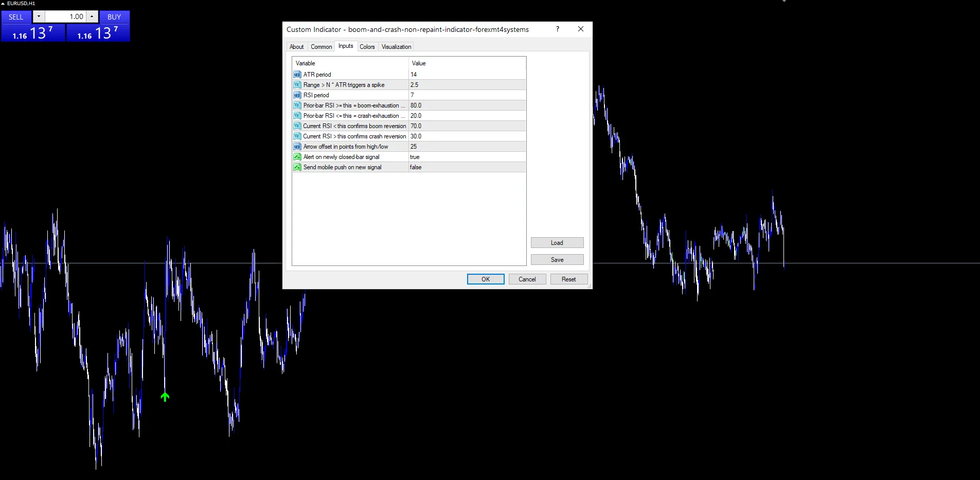The width and height of the screenshot is (980, 480).
Task: Click the ATR period integer type icon
Action: 297,75
